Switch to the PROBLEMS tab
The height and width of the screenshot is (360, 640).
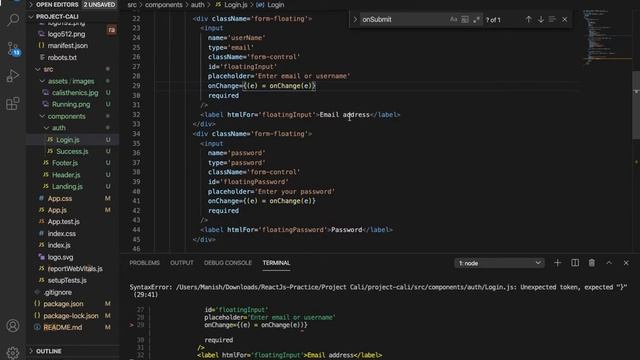(144, 263)
